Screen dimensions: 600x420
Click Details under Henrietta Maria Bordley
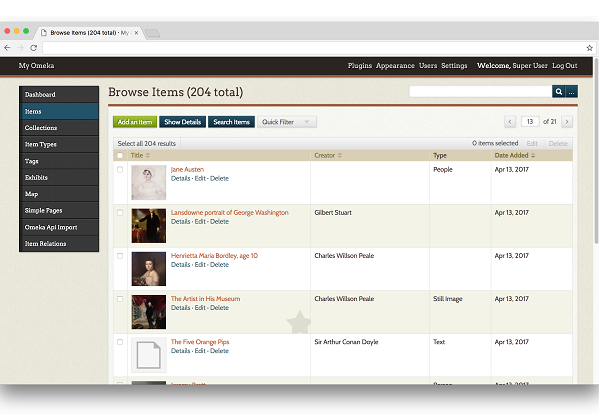(180, 265)
